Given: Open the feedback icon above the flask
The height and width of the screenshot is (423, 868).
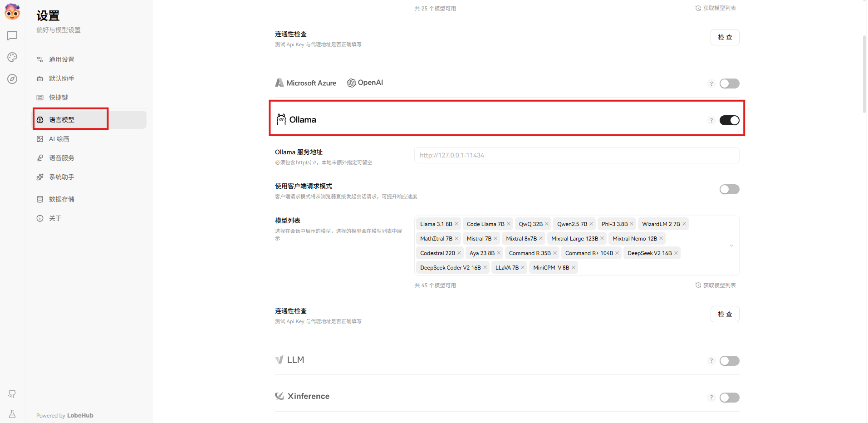Looking at the screenshot, I should (x=12, y=394).
